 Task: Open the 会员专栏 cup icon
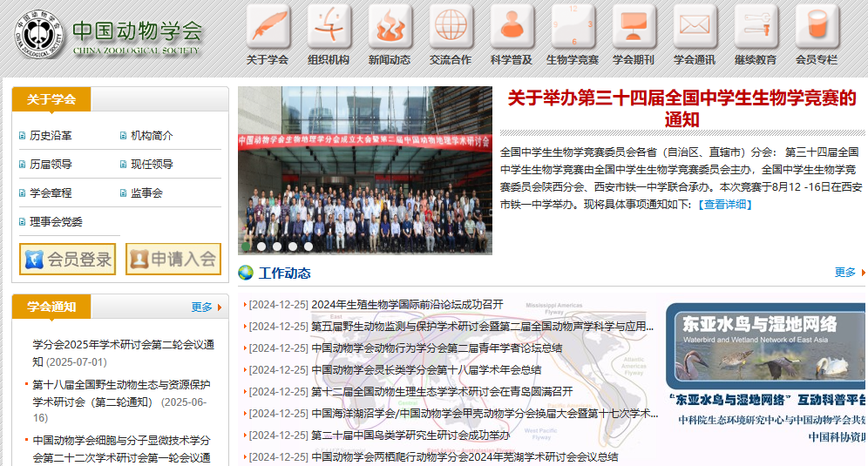817,27
